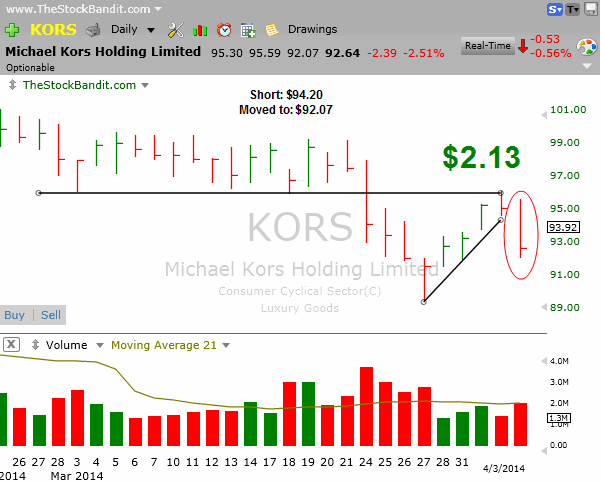Viewport: 601px width, 482px height.
Task: Expand the TheStockBandit.com chart template dropdown
Action: (x=145, y=85)
